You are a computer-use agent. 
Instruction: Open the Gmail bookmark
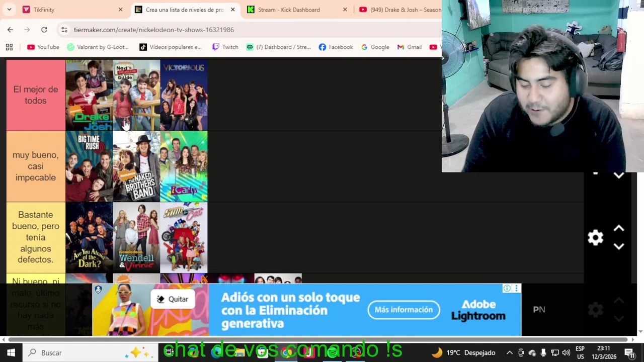409,47
